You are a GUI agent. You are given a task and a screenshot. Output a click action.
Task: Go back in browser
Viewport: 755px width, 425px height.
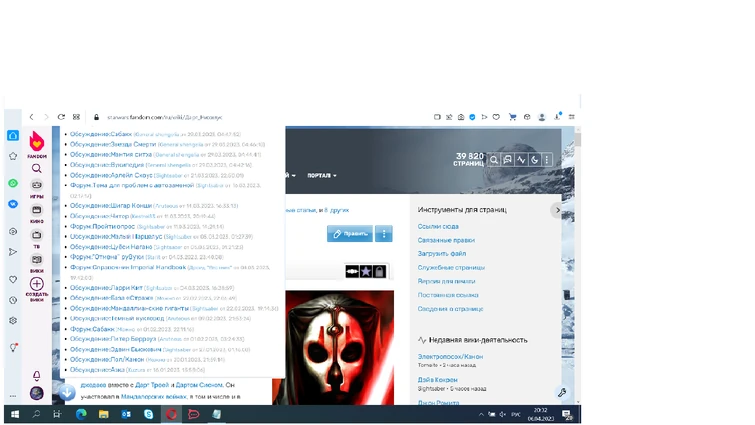click(31, 117)
